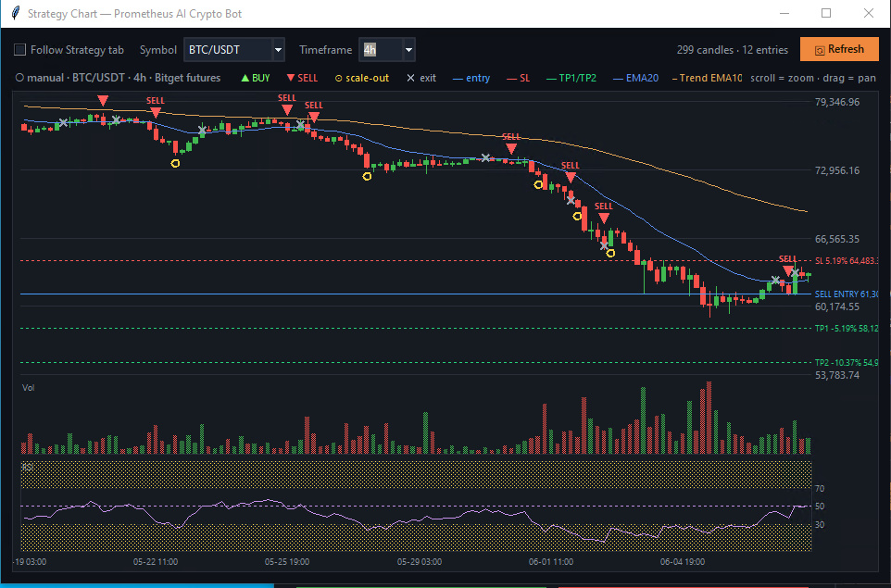Click the 72,956.16 price axis label
891x588 pixels.
pyautogui.click(x=837, y=170)
